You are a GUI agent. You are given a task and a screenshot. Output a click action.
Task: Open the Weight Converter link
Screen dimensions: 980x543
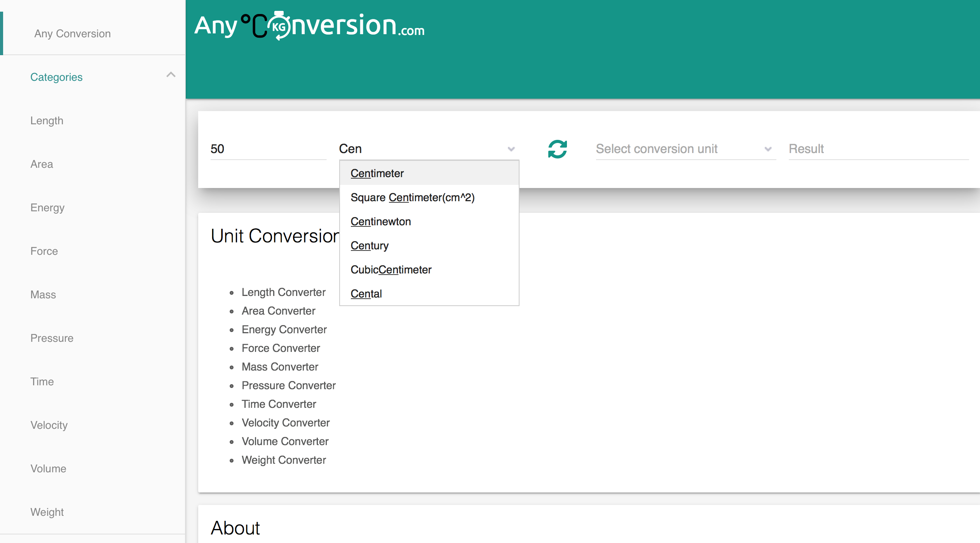pos(284,460)
